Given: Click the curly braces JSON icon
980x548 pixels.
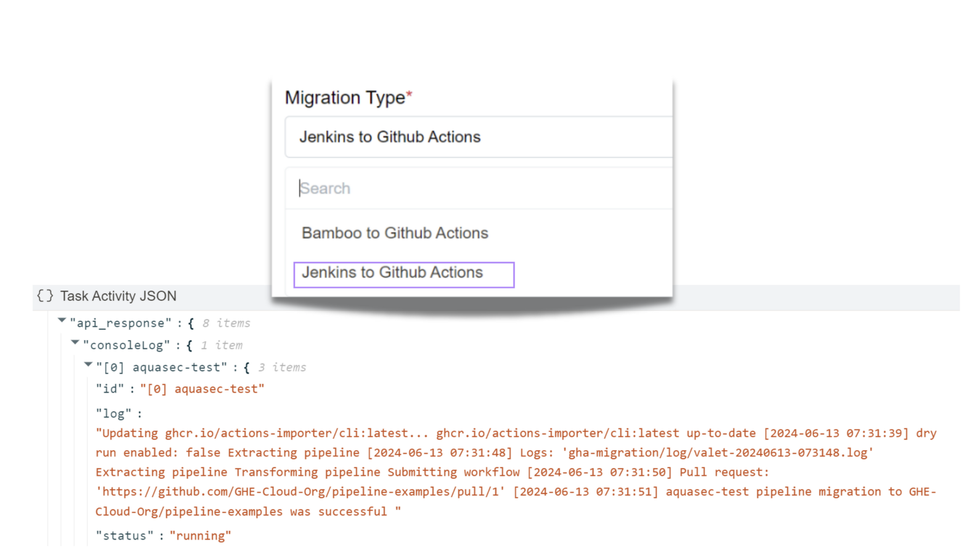Looking at the screenshot, I should click(x=45, y=296).
